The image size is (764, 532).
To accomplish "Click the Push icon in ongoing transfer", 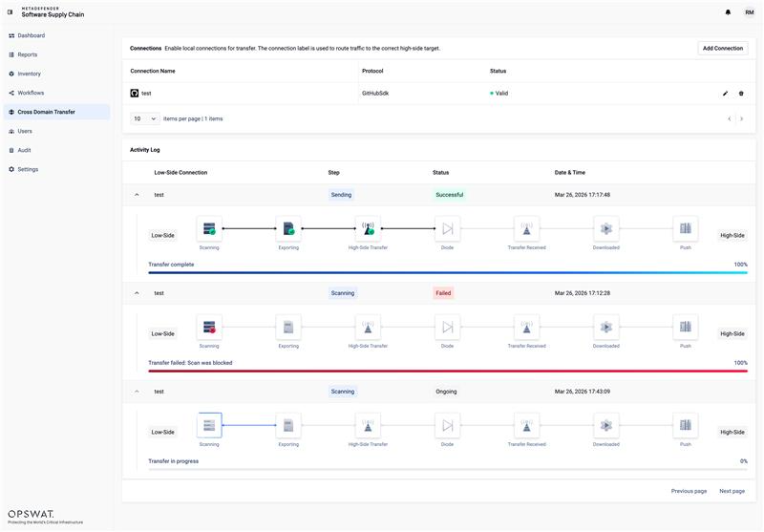I will 685,425.
